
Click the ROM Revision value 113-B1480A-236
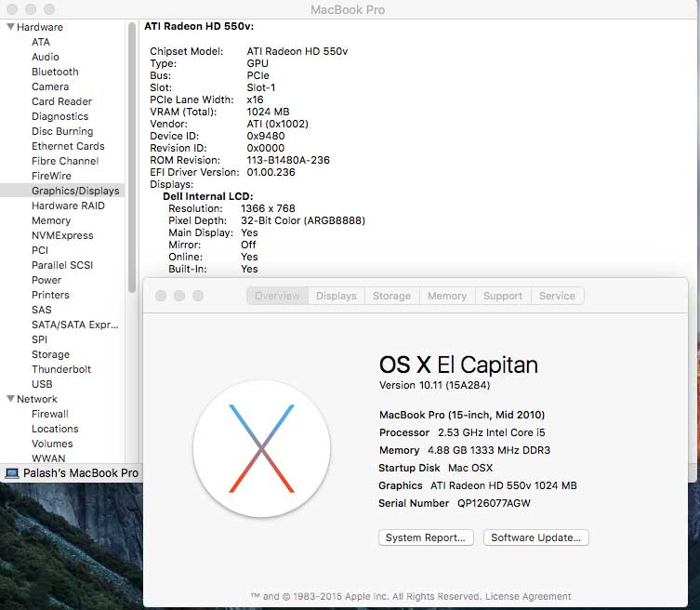(288, 160)
